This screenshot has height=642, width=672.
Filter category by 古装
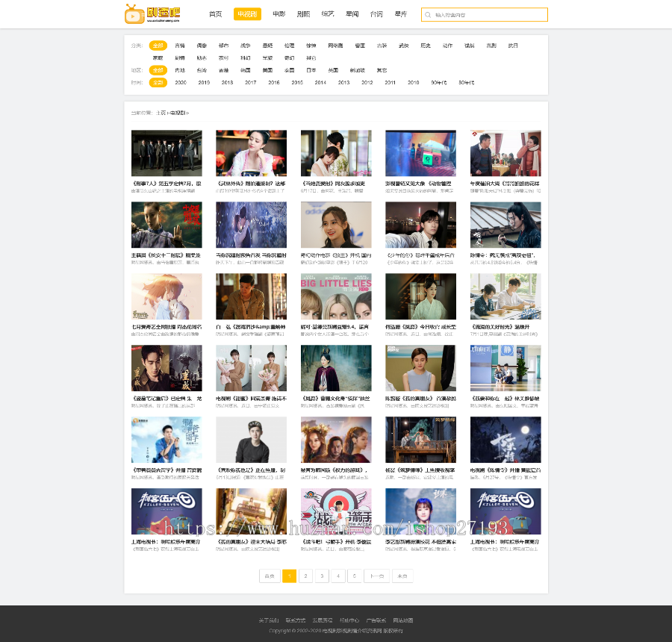(382, 46)
